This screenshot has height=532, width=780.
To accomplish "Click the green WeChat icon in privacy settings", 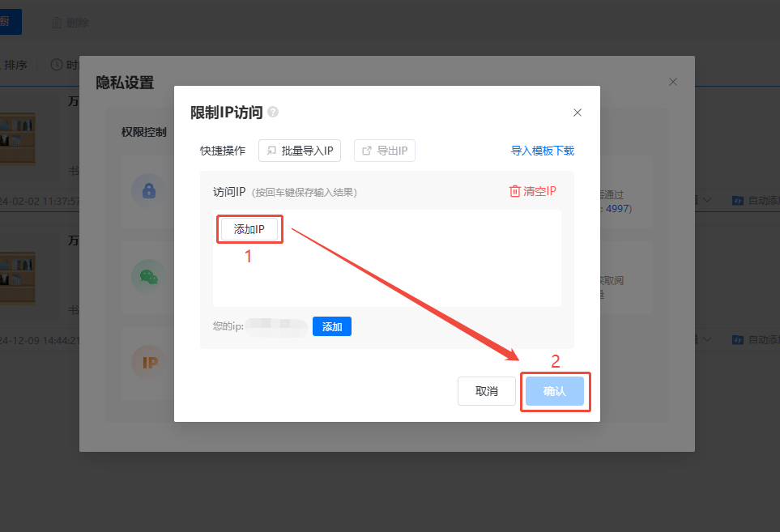I will [x=149, y=277].
